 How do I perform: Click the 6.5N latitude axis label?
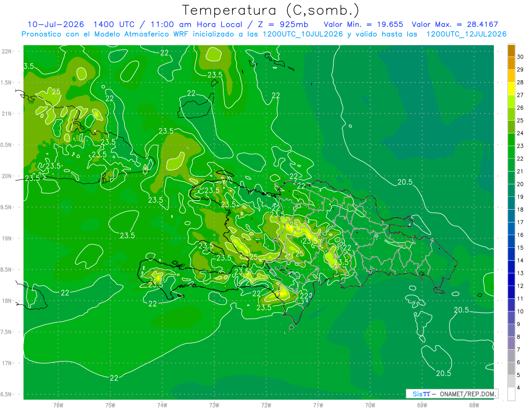pyautogui.click(x=7, y=395)
